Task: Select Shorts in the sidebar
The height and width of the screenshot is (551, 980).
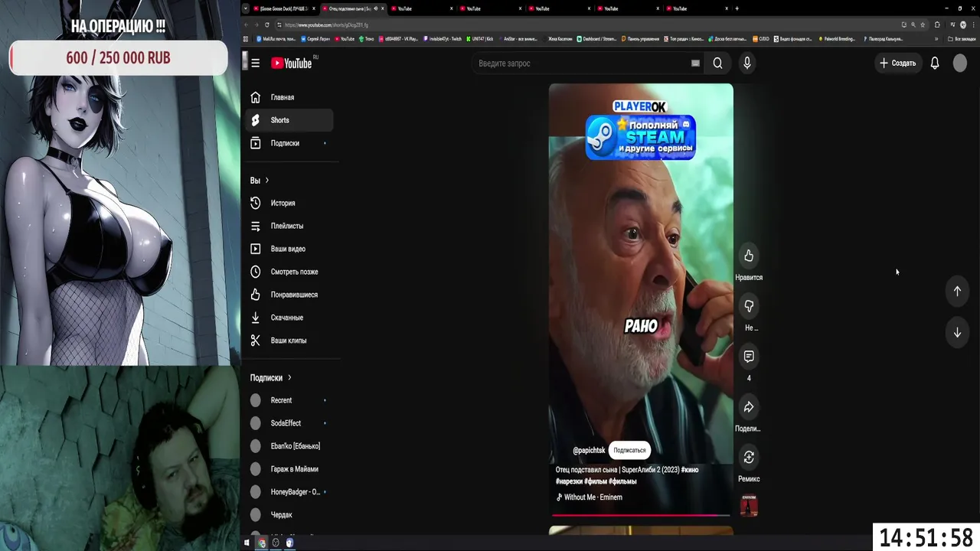Action: point(289,120)
